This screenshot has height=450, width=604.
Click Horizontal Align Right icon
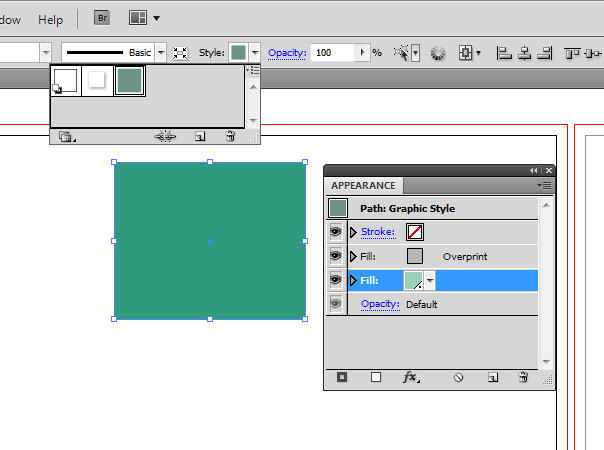tap(545, 53)
